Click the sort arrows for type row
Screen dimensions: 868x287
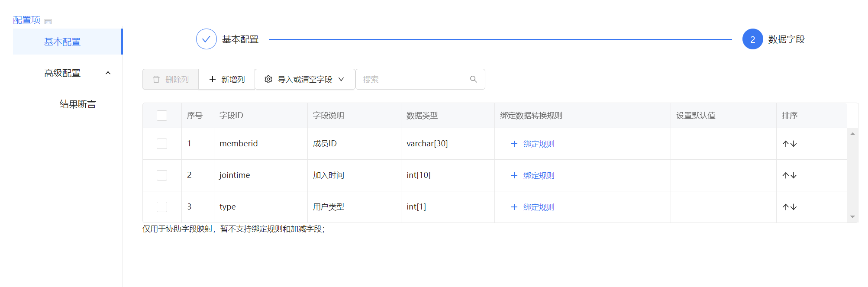point(789,207)
